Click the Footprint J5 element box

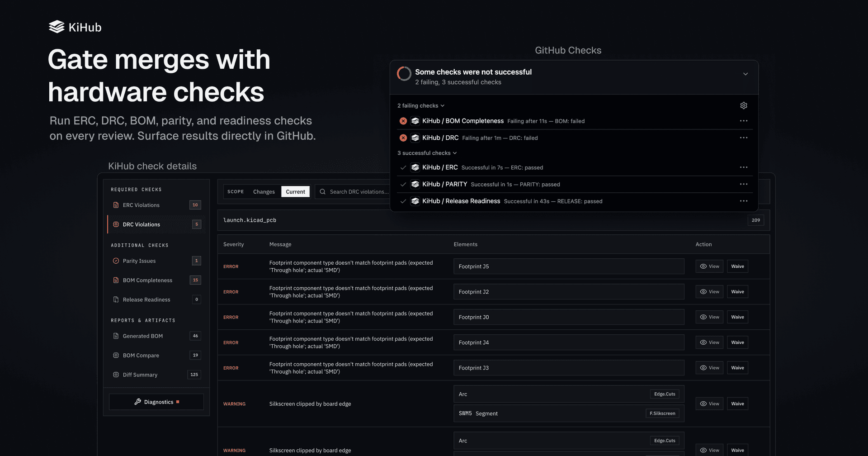point(569,266)
